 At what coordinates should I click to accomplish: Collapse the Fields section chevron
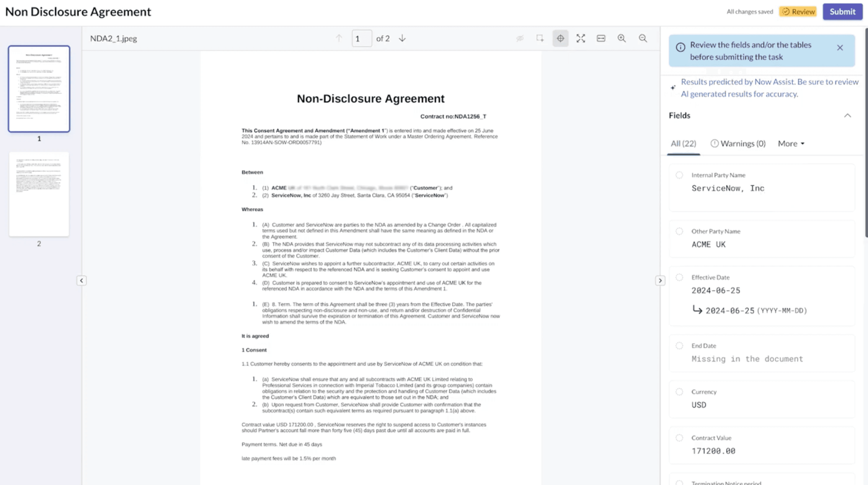847,116
